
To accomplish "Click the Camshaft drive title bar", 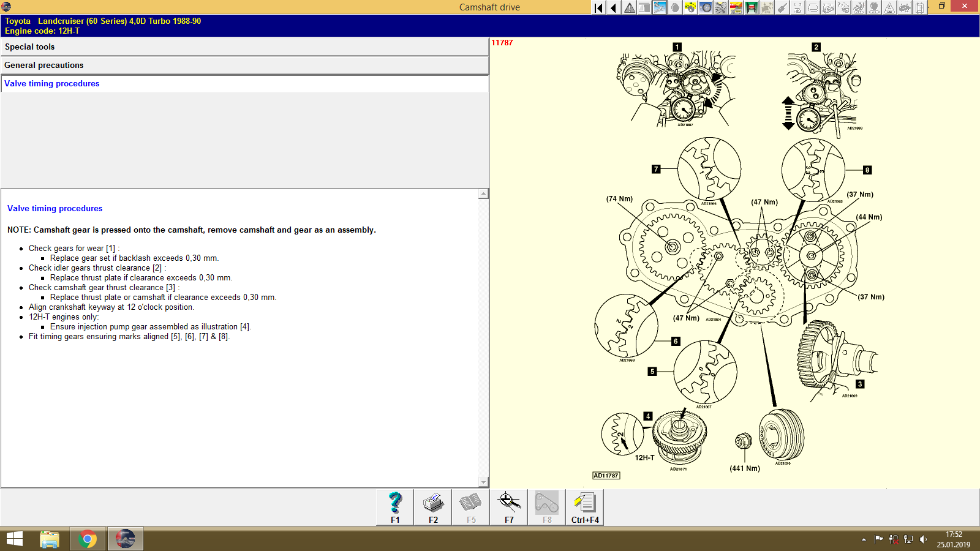I will (x=489, y=7).
